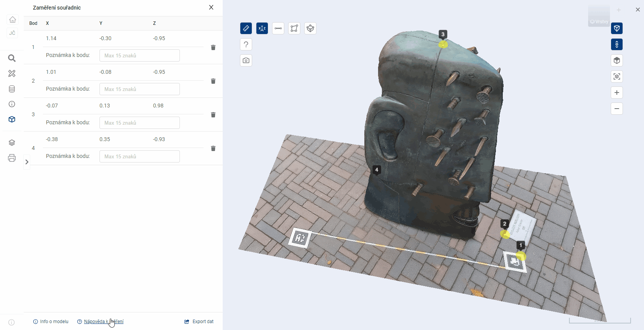Click the Export dat button
The width and height of the screenshot is (644, 330).
pyautogui.click(x=199, y=322)
